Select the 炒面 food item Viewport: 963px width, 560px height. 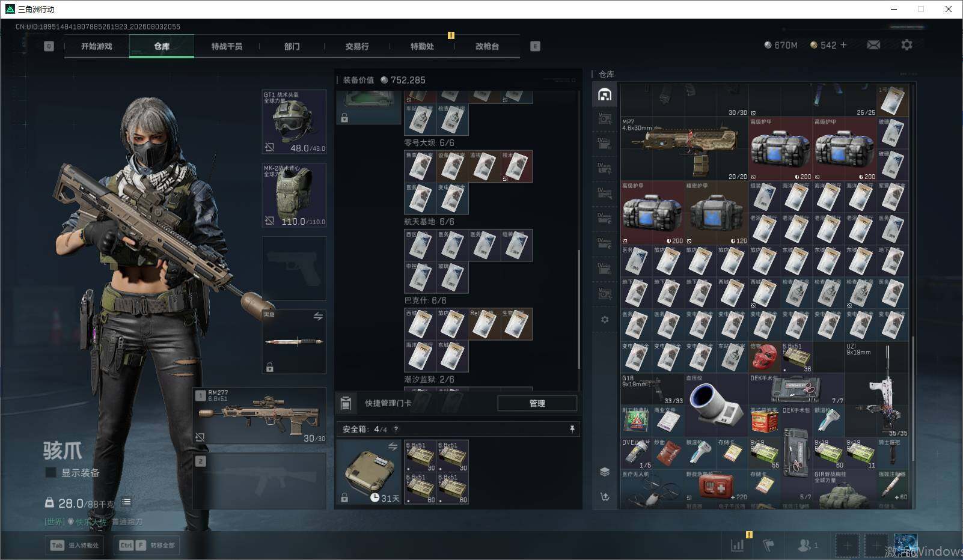668,454
